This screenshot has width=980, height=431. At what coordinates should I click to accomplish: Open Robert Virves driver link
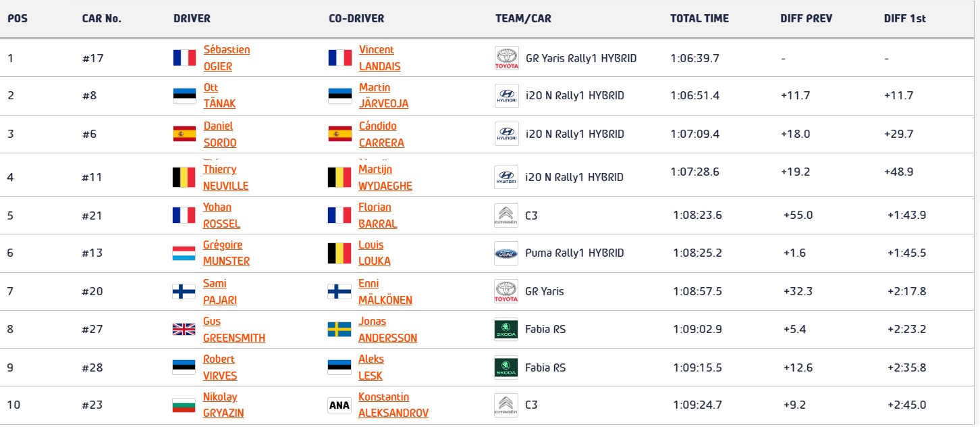219,367
